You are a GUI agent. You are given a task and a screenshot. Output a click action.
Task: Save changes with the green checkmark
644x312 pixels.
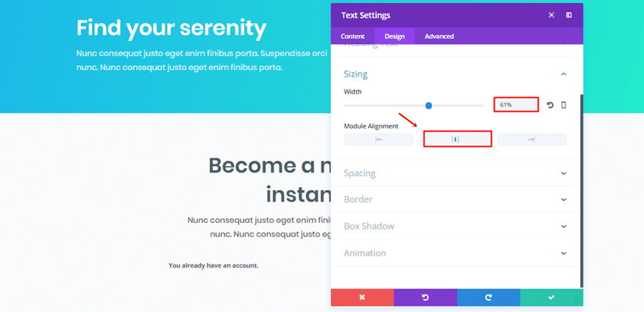[552, 297]
